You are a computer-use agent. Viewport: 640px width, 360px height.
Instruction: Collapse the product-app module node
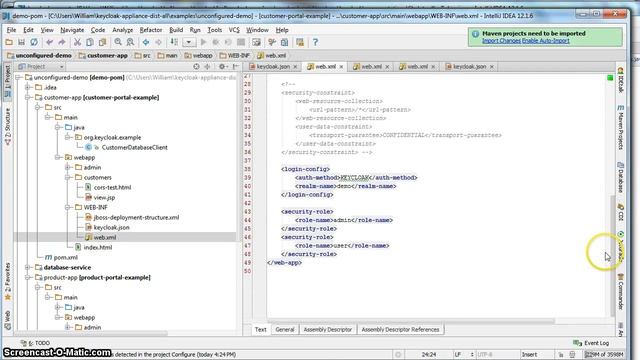(27, 278)
